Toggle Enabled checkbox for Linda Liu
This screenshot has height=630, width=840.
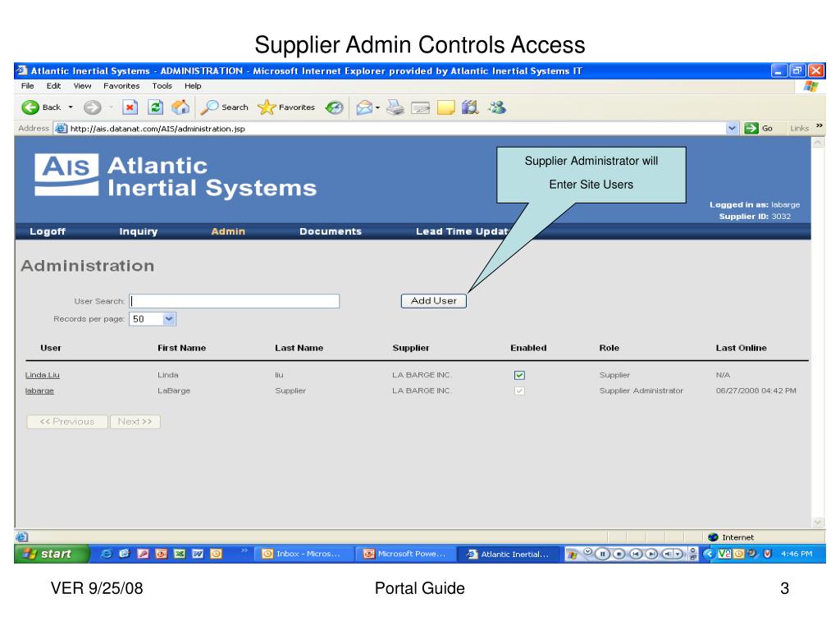pyautogui.click(x=519, y=375)
